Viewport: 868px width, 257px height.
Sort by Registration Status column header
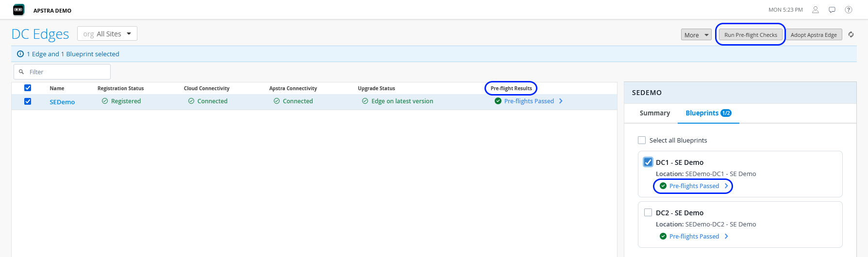coord(120,88)
